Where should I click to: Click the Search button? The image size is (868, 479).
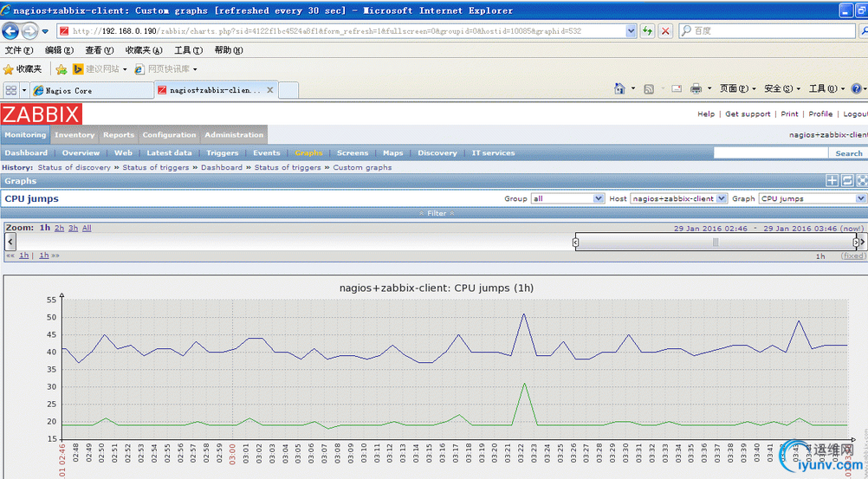pyautogui.click(x=849, y=153)
